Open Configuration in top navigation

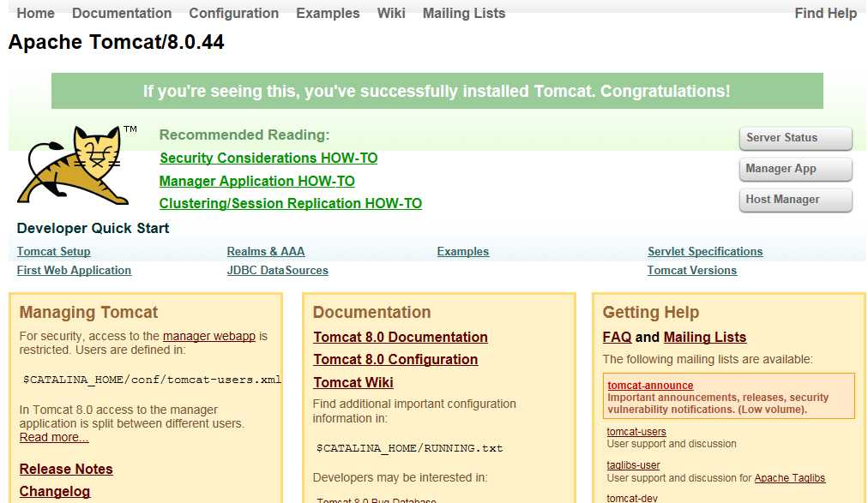[x=233, y=13]
